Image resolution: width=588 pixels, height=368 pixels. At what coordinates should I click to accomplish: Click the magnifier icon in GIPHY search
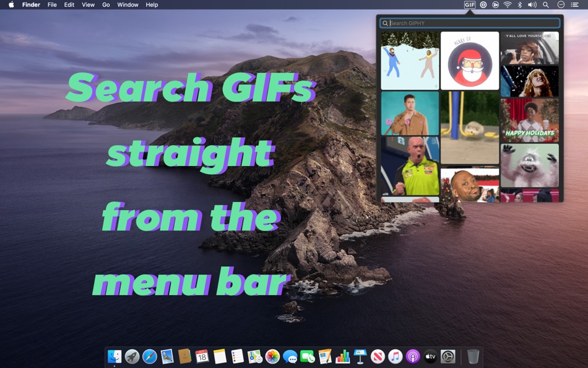click(385, 24)
